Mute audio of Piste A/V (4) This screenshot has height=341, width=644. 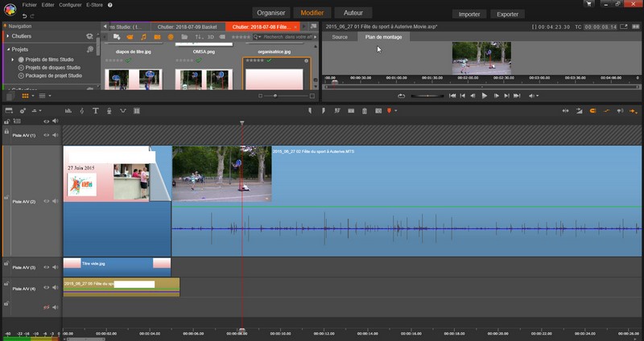tap(55, 288)
